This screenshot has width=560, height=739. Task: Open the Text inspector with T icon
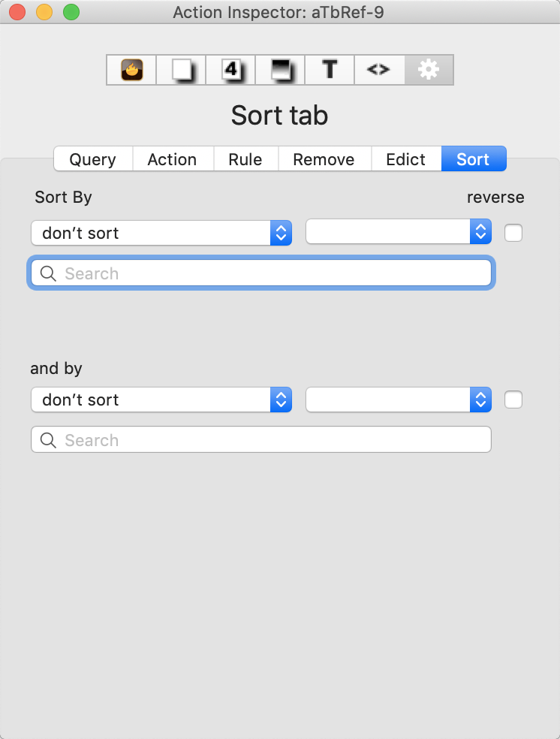329,70
